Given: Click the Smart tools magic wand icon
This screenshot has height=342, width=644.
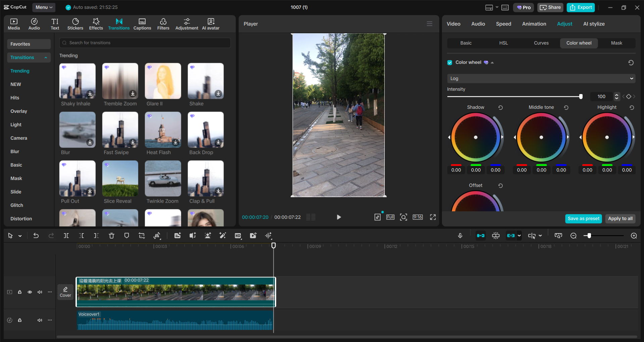Looking at the screenshot, I should pyautogui.click(x=222, y=236).
